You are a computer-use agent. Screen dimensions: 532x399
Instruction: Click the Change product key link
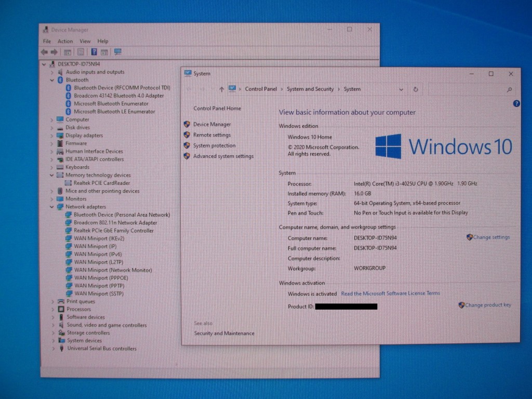coord(488,305)
